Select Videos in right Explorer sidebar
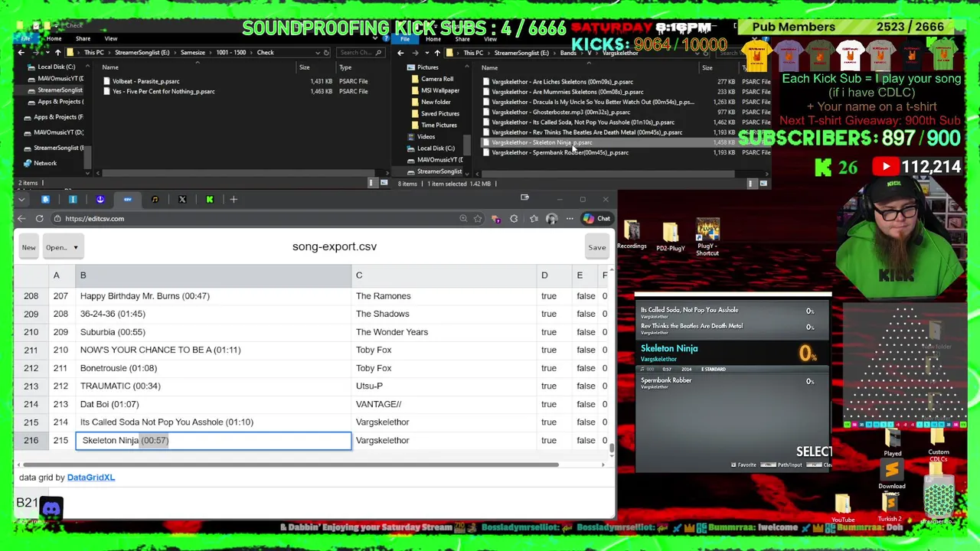The width and height of the screenshot is (980, 551). [x=426, y=136]
